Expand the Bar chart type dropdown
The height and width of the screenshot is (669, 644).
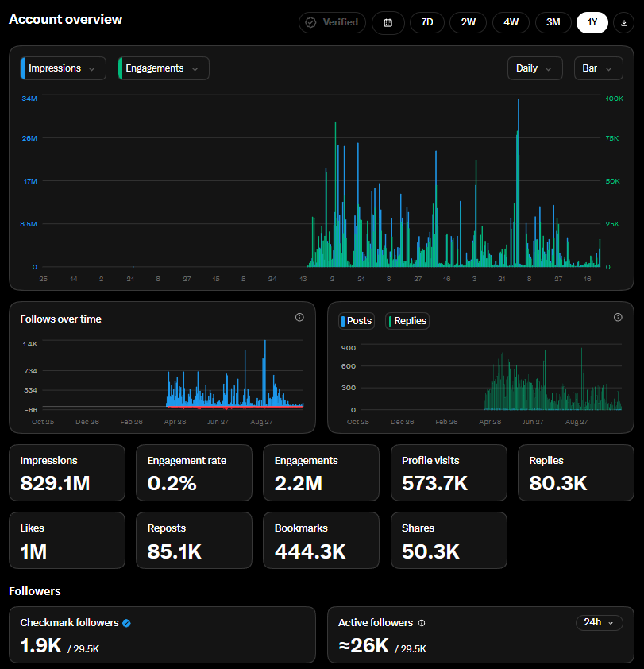pos(599,68)
